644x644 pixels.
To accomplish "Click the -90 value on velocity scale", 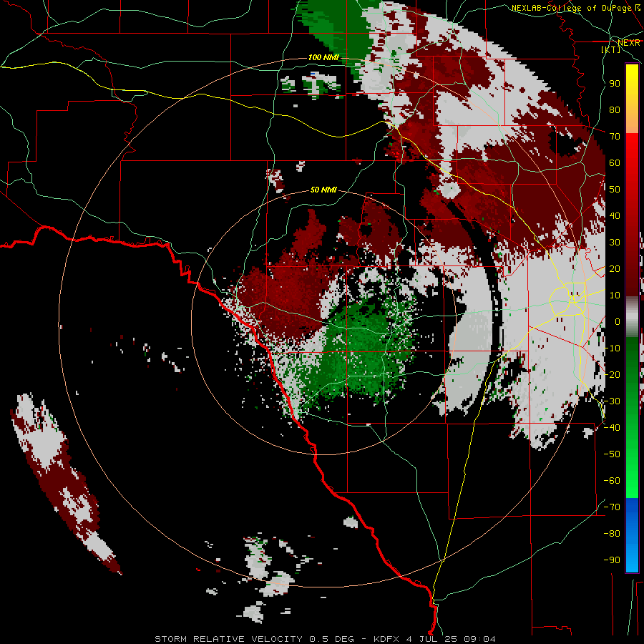I will coord(612,560).
